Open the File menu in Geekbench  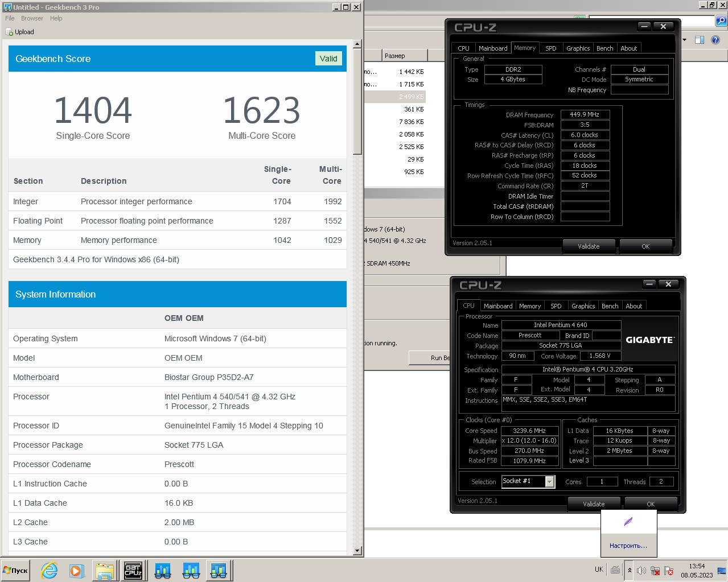click(x=10, y=18)
